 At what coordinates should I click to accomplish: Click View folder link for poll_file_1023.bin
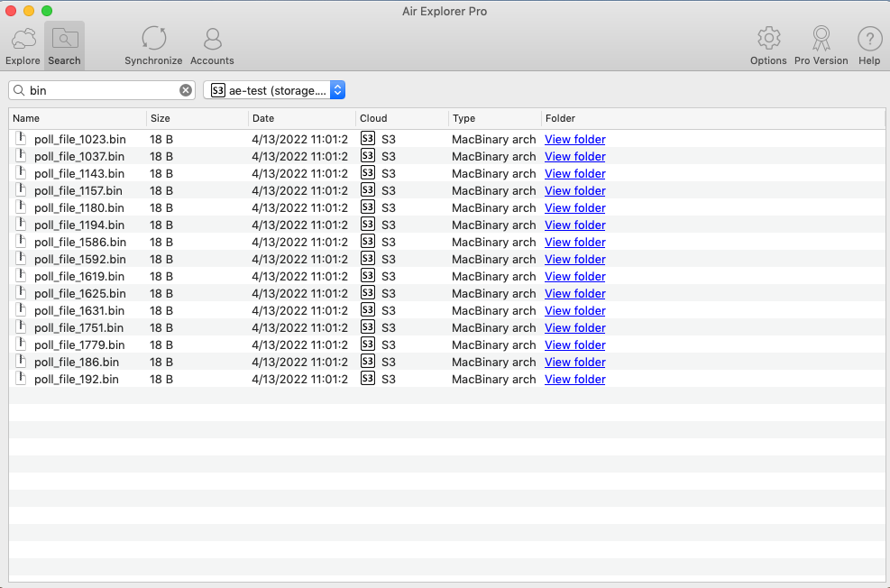click(575, 139)
